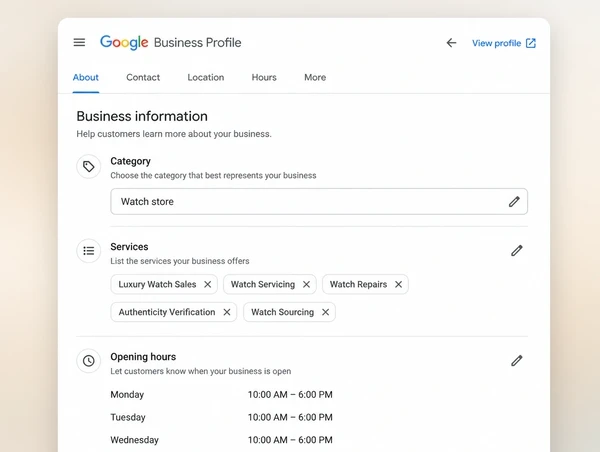The image size is (600, 452).
Task: Click the external-link icon beside View profile
Action: point(531,43)
